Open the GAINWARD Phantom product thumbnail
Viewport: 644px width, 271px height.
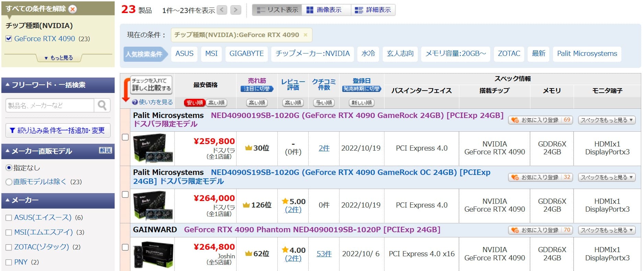click(x=153, y=254)
